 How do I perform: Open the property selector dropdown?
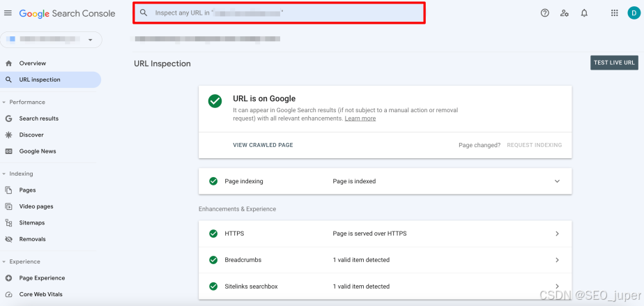point(51,40)
